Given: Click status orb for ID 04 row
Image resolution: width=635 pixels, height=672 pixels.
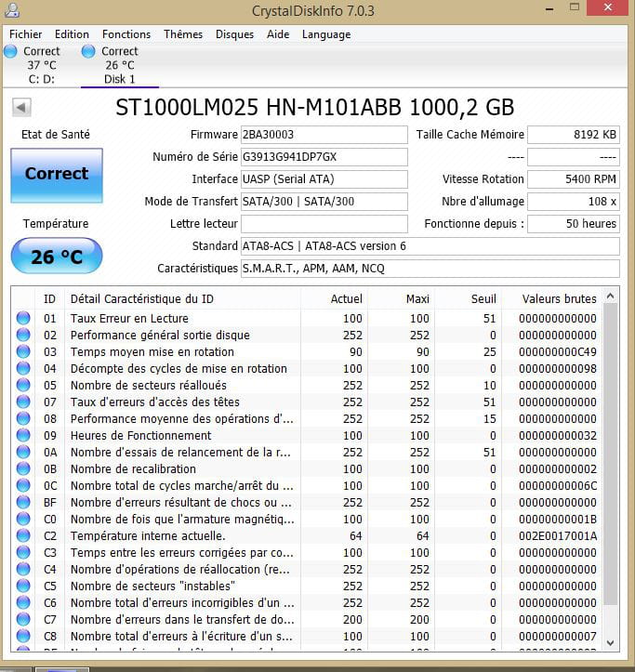Looking at the screenshot, I should pyautogui.click(x=23, y=368).
